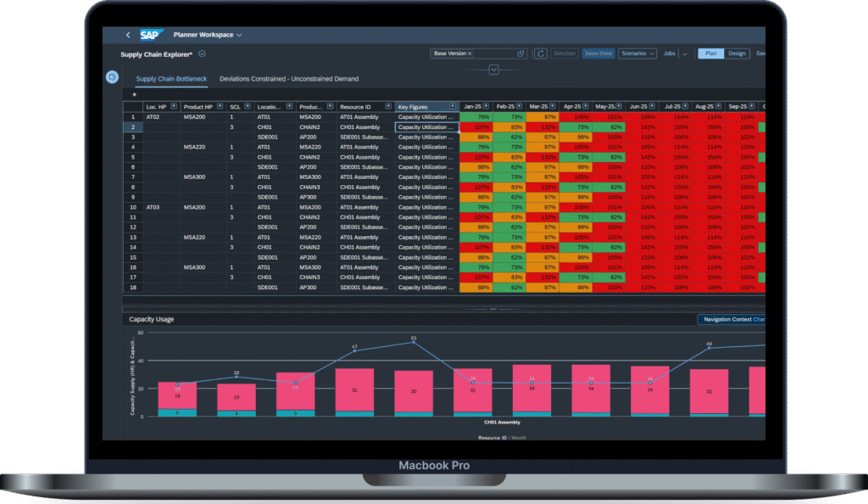Click Mar-25 132% cell in row 2
This screenshot has height=504, width=868.
pyautogui.click(x=542, y=126)
